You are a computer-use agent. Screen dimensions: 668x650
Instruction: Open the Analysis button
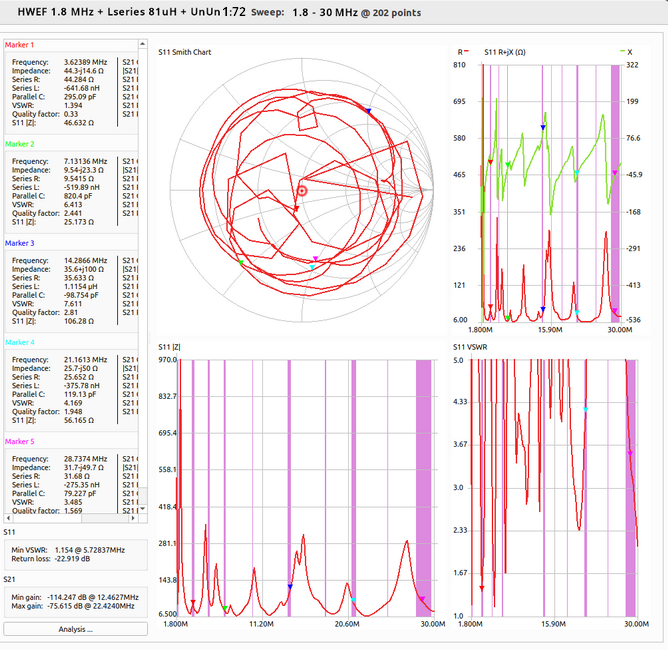coord(75,629)
